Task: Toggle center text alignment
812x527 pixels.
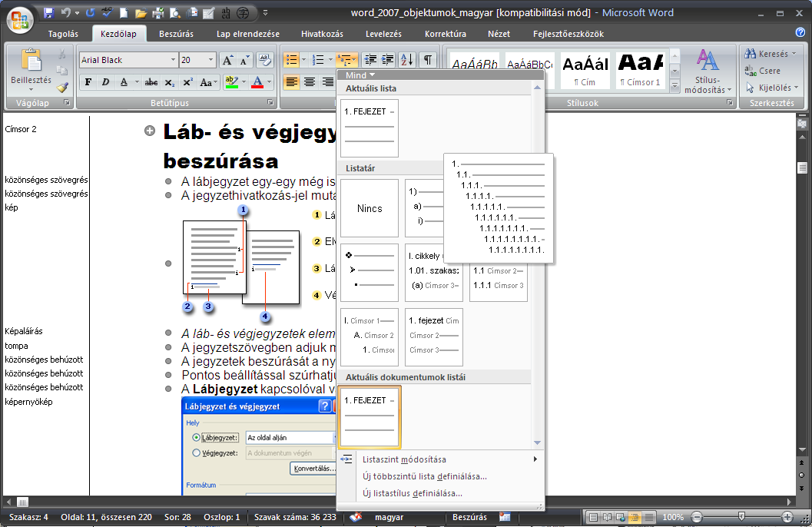Action: (309, 81)
